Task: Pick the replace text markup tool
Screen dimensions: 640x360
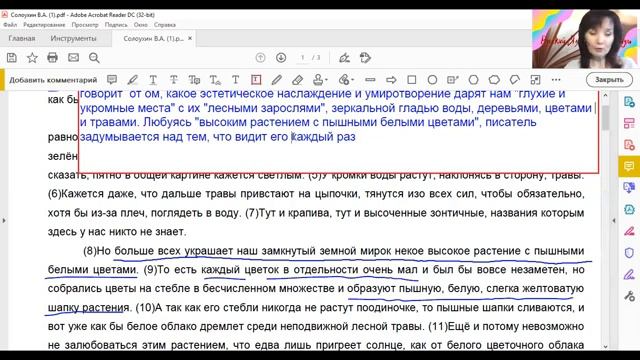Action: pos(194,80)
